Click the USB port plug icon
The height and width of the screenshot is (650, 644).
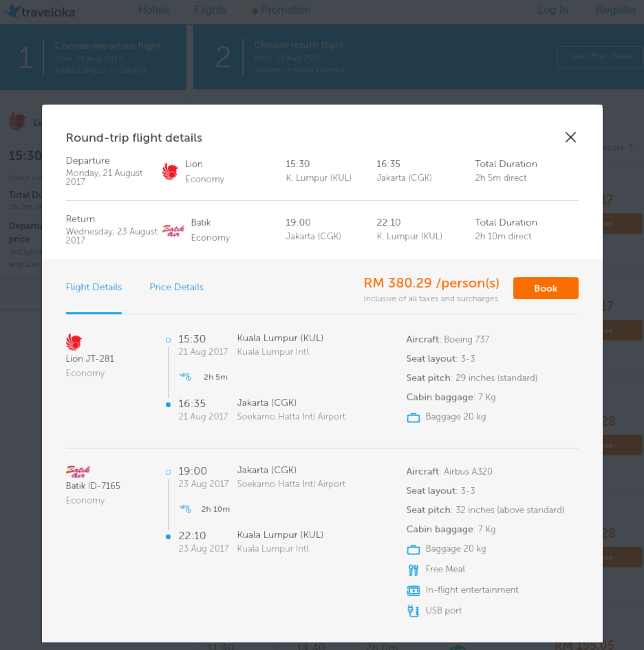[x=413, y=611]
